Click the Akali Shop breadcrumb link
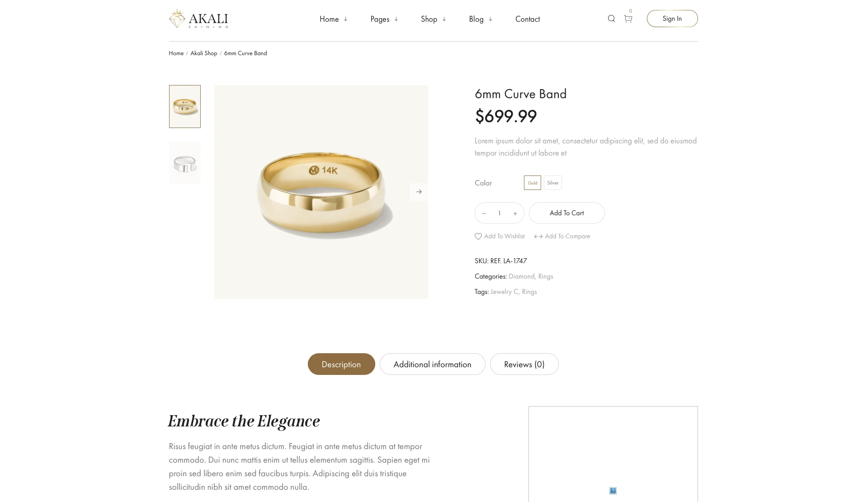Screen dimensions: 868x502 [203, 53]
